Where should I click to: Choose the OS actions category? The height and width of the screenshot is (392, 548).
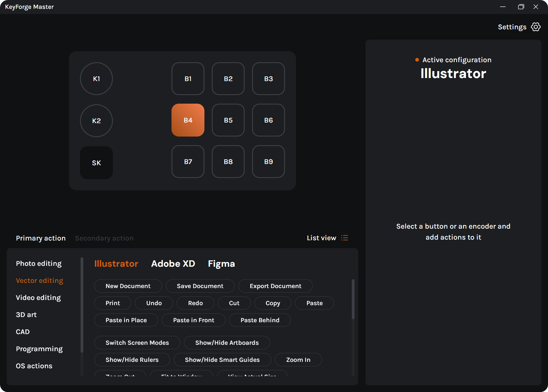point(34,366)
